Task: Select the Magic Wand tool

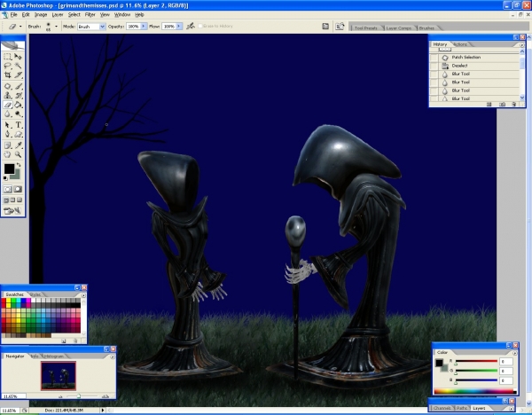Action: (x=18, y=66)
